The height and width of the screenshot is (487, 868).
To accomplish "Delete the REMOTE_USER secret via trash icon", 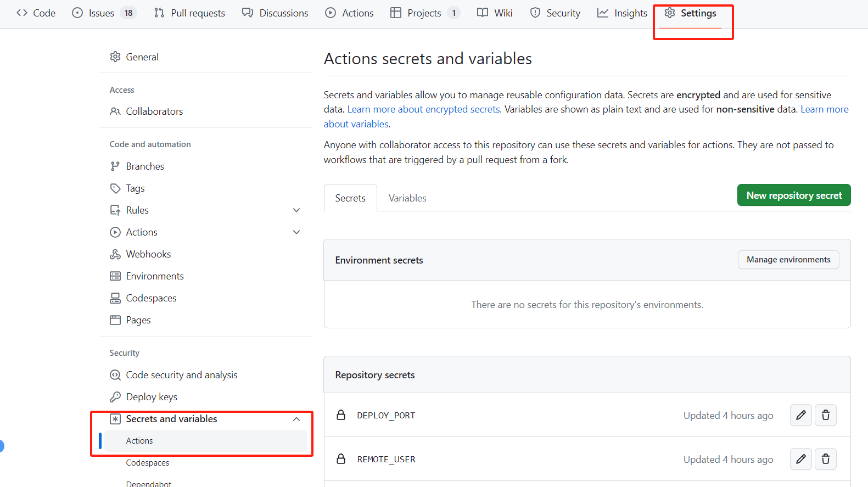I will pos(825,459).
